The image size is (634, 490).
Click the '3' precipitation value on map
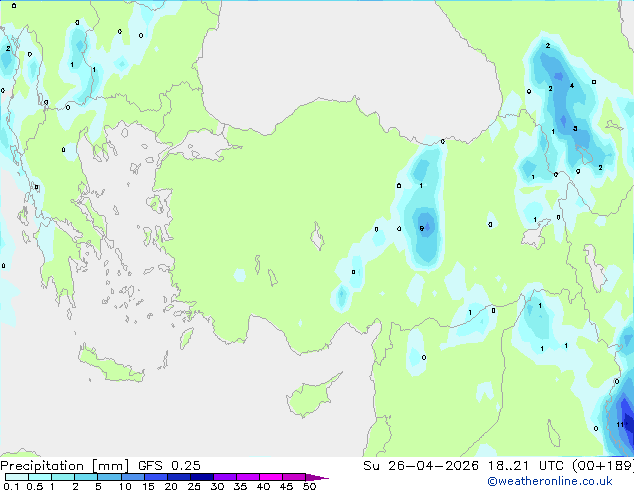575,129
